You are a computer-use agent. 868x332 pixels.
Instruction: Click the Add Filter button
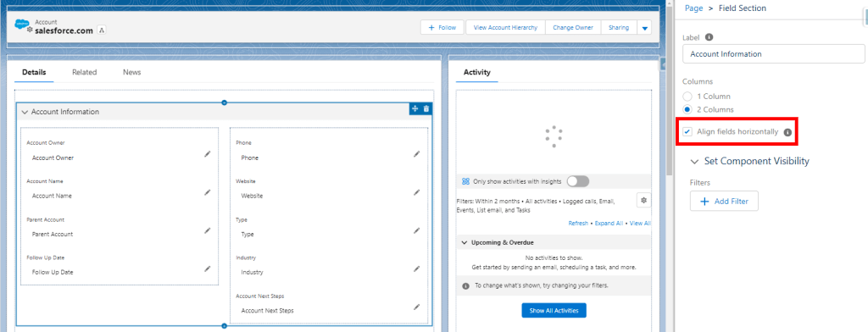(724, 202)
